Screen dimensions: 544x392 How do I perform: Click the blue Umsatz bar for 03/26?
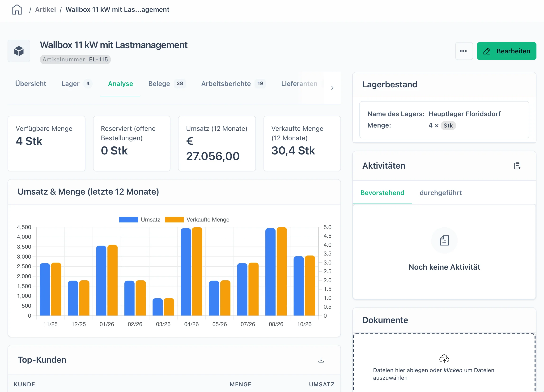pos(157,307)
